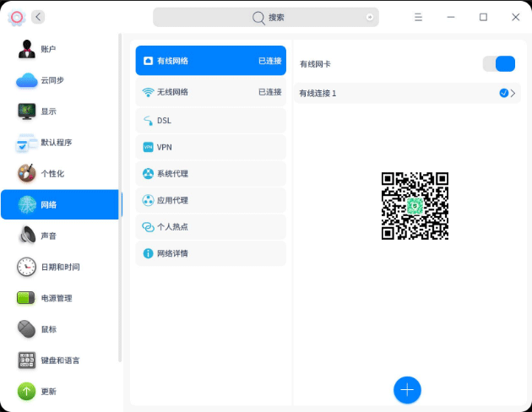The image size is (532, 412).
Task: Click the QR code image
Action: coord(415,206)
